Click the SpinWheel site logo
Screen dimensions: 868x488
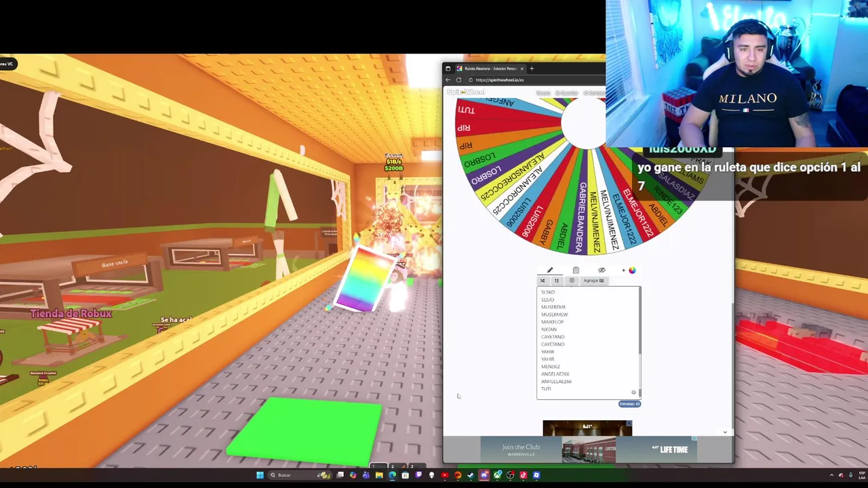466,92
